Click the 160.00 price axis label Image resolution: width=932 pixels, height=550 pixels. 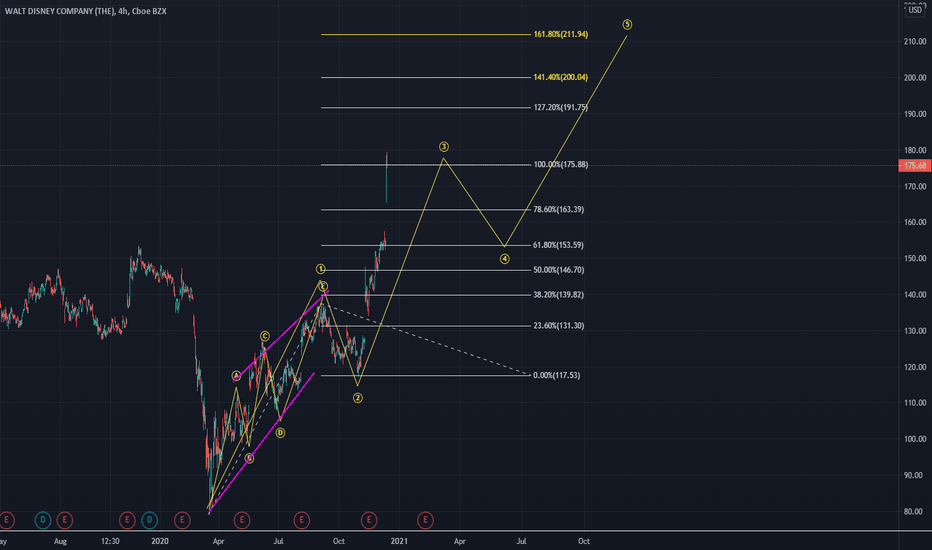915,222
